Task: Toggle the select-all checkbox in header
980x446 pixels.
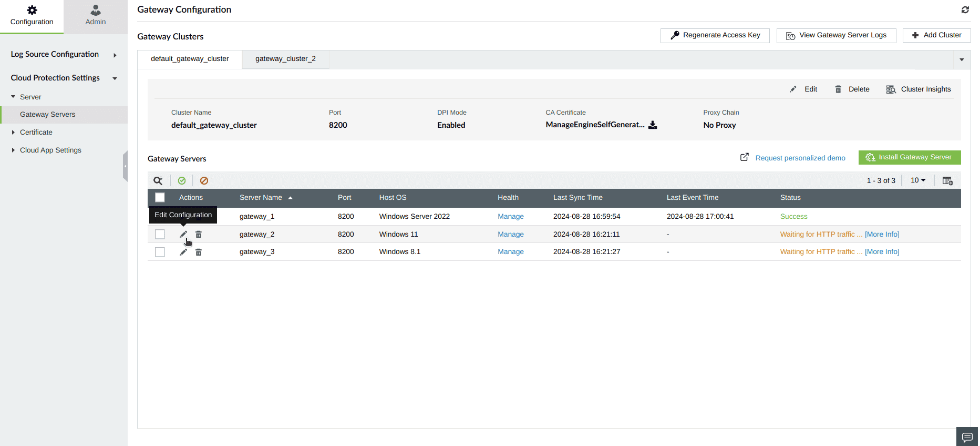Action: [x=160, y=197]
